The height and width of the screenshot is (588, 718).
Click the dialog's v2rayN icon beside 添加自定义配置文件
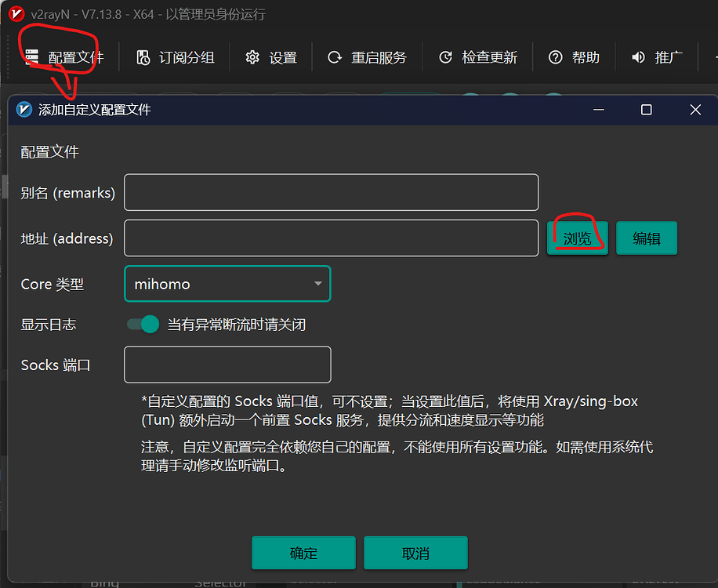24,110
